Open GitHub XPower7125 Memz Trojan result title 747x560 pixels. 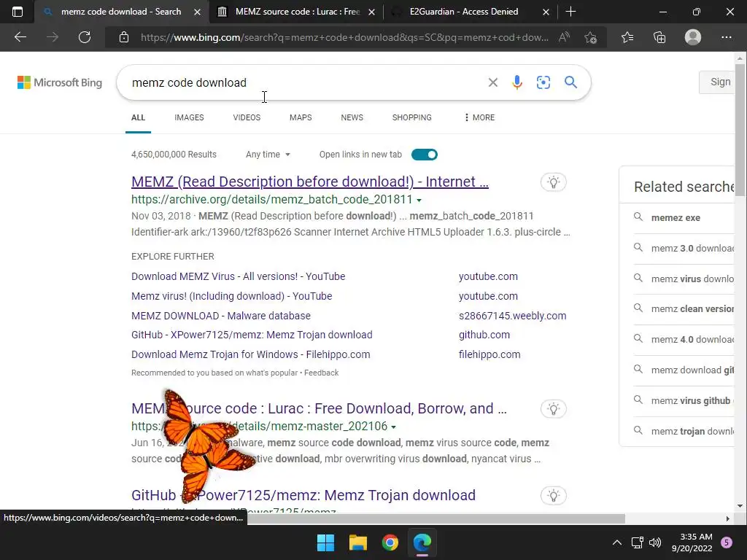point(303,495)
